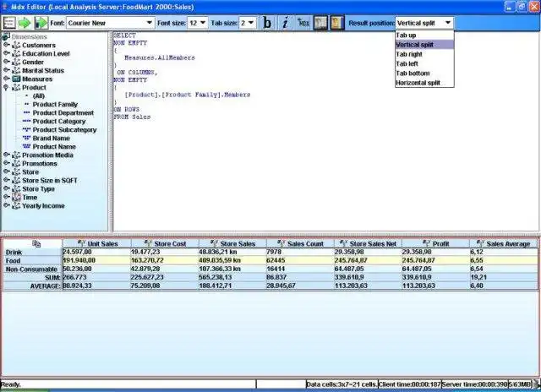This screenshot has width=541, height=392.
Task: Click the cell with value 7978
Action: click(299, 252)
